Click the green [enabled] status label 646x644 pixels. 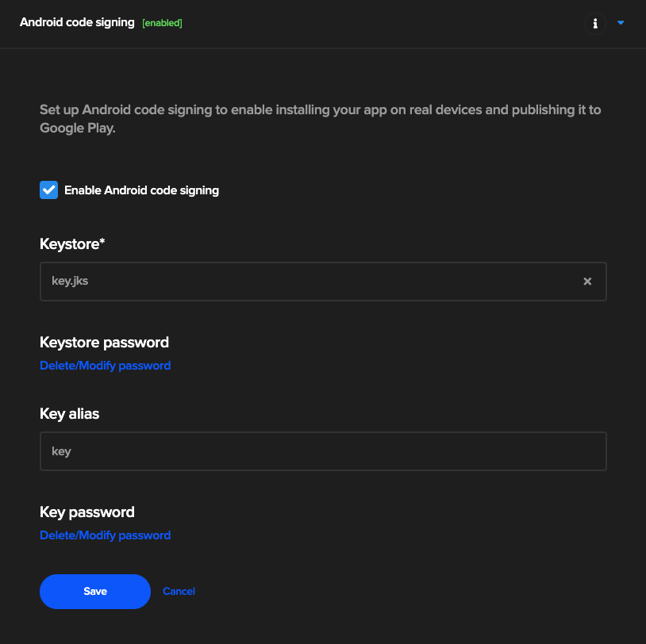click(x=162, y=23)
